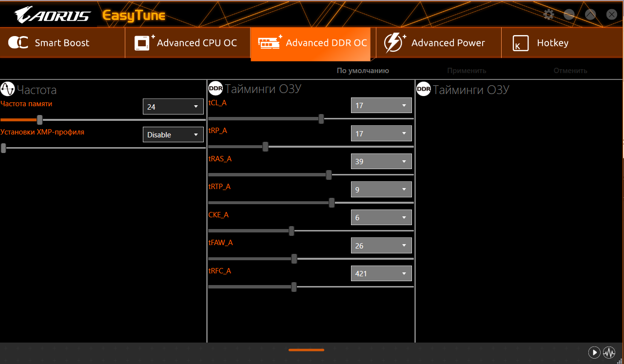This screenshot has width=624, height=364.
Task: Click the tRFC_A slider handle
Action: [294, 287]
